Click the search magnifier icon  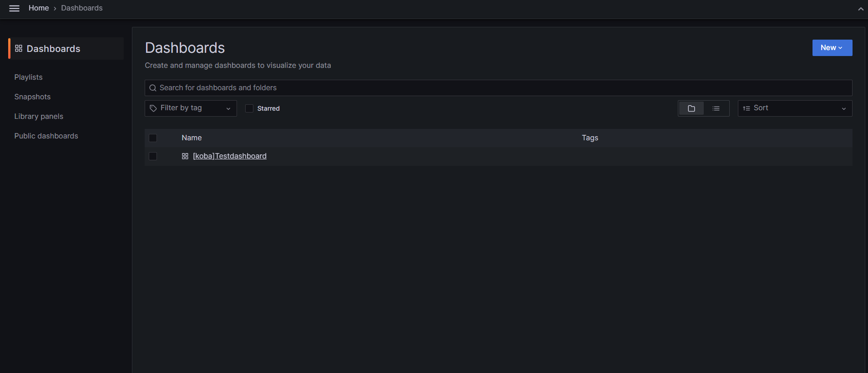pos(153,87)
